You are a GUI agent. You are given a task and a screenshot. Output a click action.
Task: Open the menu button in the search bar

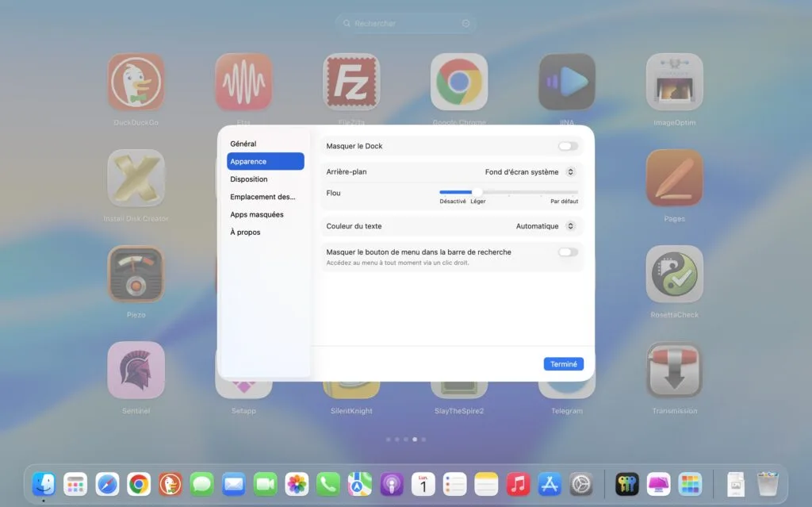(465, 23)
